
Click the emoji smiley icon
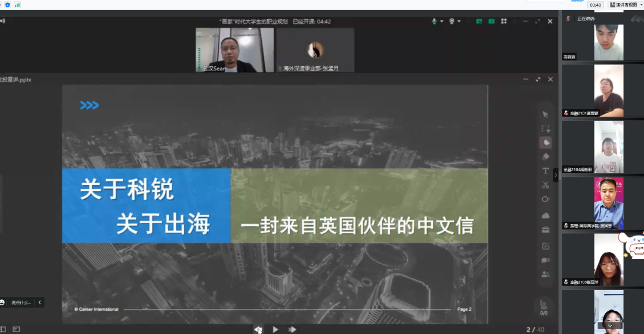point(3,302)
